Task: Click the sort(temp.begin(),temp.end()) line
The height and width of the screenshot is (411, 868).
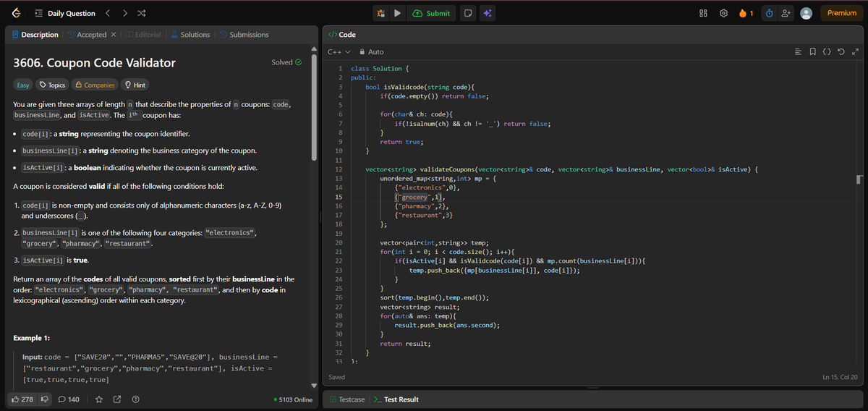Action: pos(435,297)
